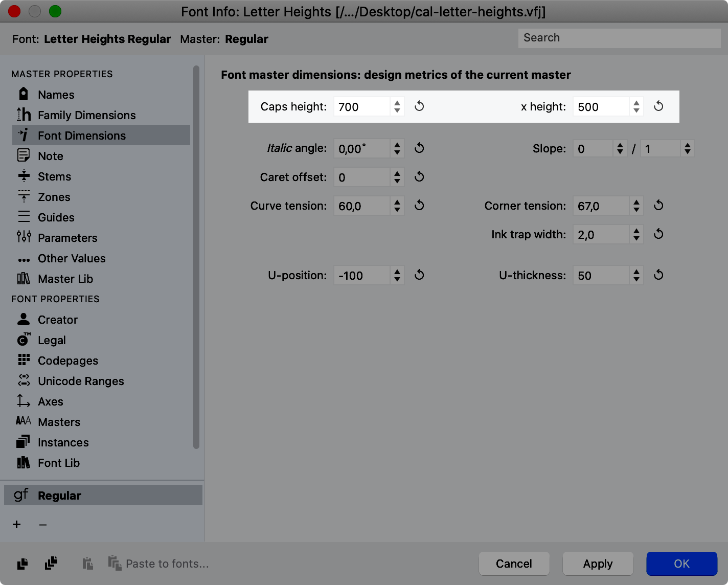Click the Master Lib books icon
This screenshot has width=728, height=585.
click(x=24, y=278)
